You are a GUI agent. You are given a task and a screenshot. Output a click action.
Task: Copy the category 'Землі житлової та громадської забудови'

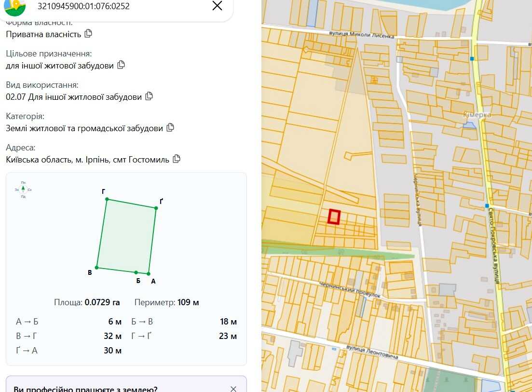tap(170, 127)
